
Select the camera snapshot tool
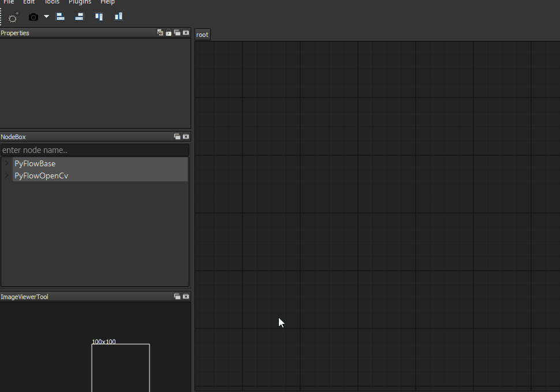tap(33, 17)
